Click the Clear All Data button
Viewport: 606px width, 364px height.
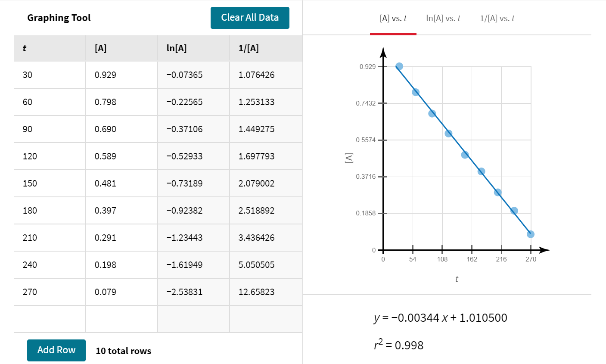[250, 18]
